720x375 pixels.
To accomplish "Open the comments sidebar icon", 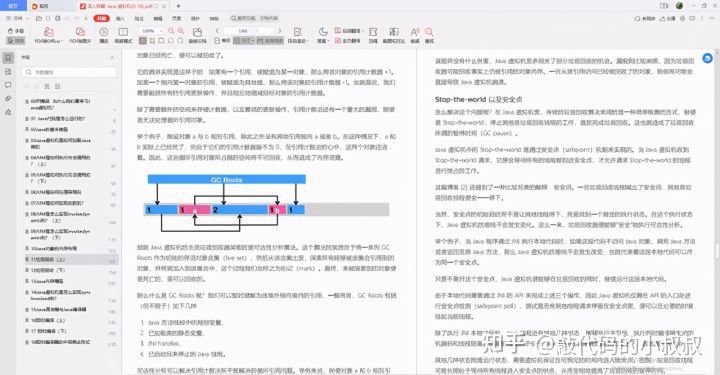I will [8, 85].
